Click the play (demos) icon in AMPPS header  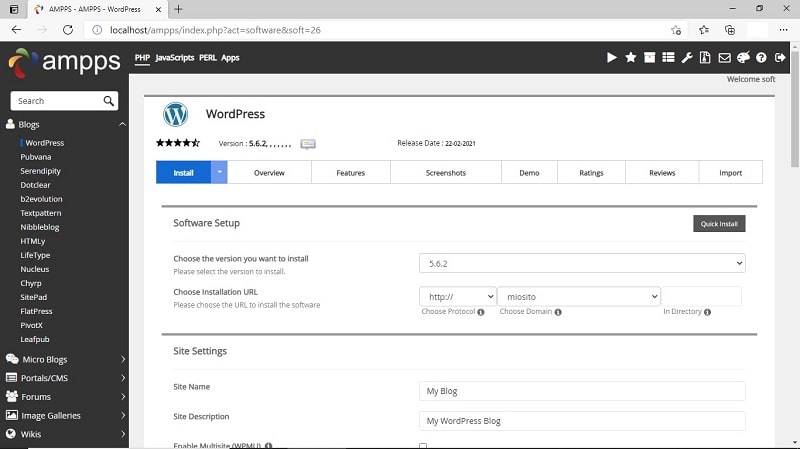click(611, 58)
